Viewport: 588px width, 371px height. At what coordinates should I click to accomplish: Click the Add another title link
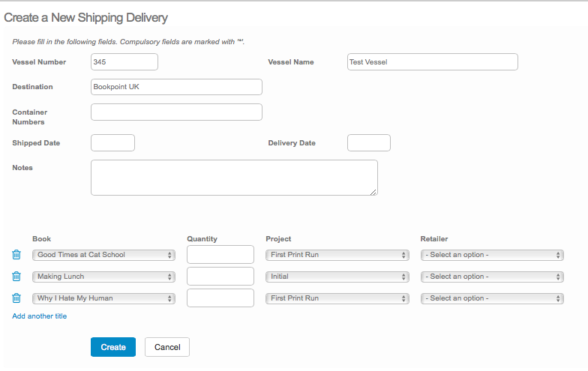click(40, 316)
